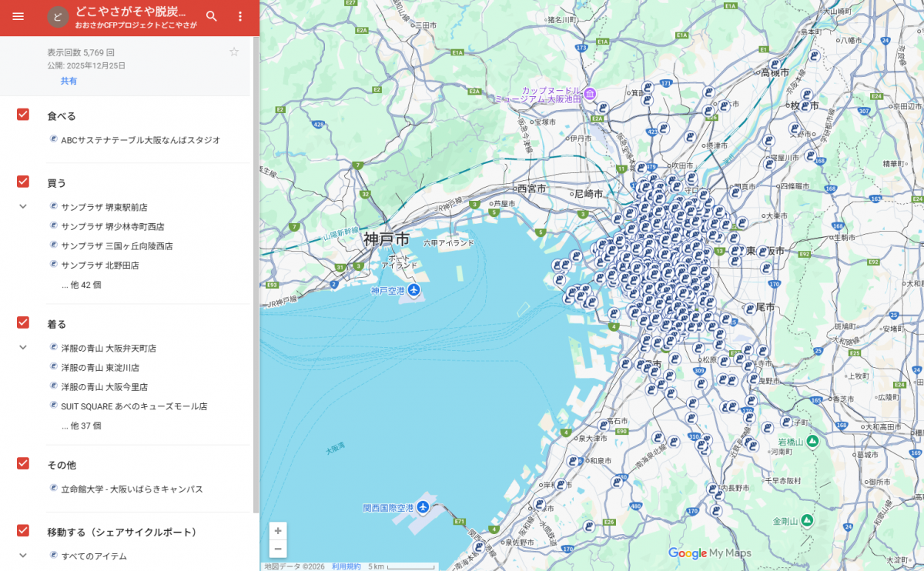
Task: Click the Kobe Airport marker icon
Action: point(414,290)
